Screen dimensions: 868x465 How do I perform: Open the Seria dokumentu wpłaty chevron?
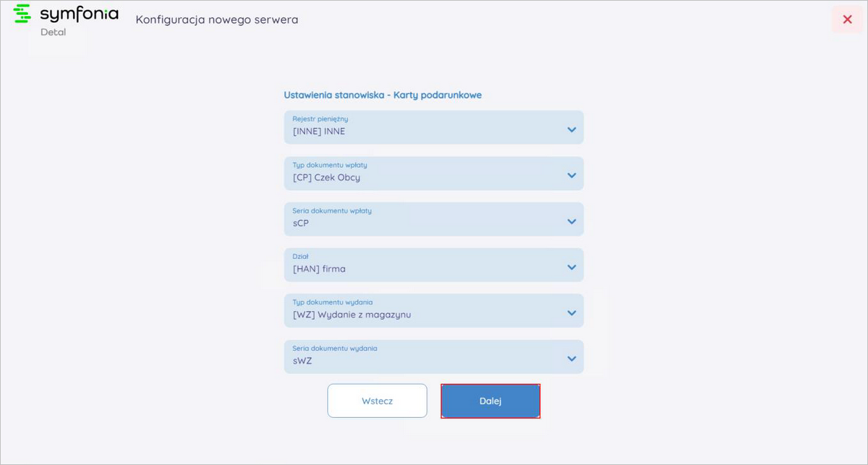571,222
